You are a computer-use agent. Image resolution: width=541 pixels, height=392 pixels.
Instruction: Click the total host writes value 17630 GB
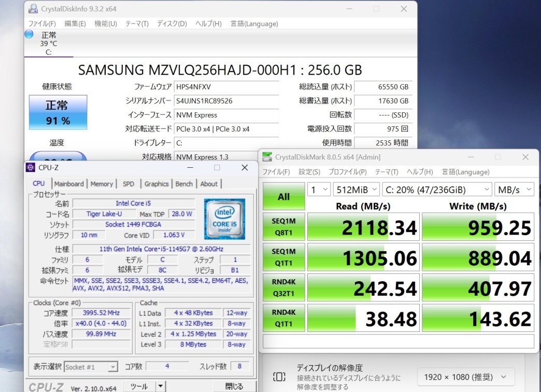pyautogui.click(x=383, y=101)
